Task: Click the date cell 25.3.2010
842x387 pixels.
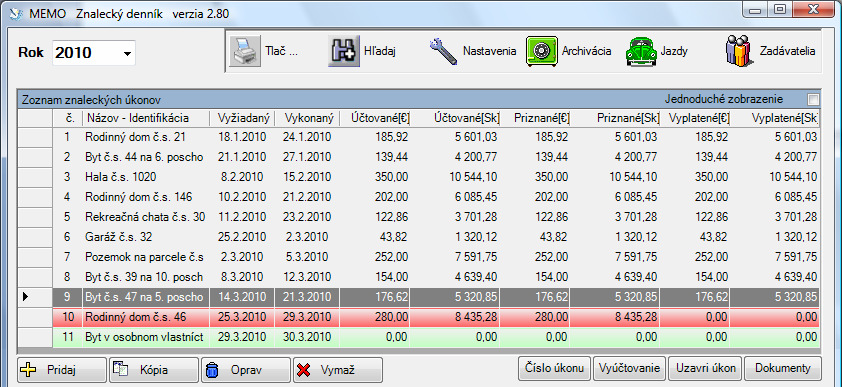Action: [242, 317]
